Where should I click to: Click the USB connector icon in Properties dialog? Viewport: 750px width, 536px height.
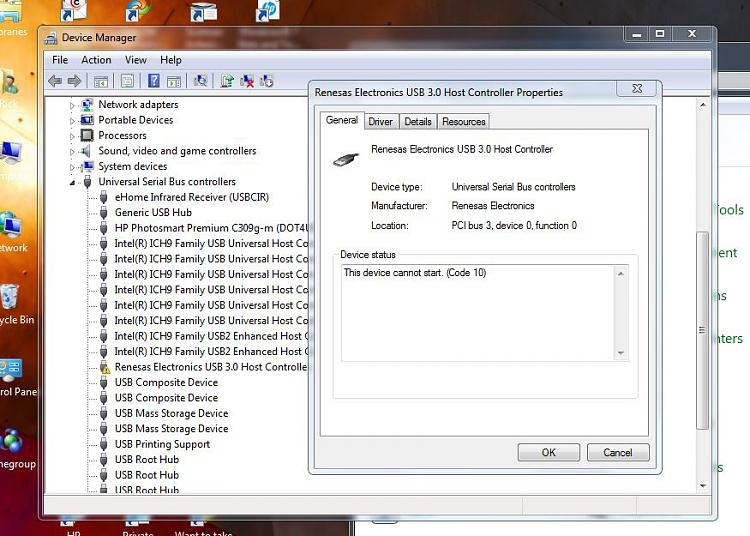[346, 159]
